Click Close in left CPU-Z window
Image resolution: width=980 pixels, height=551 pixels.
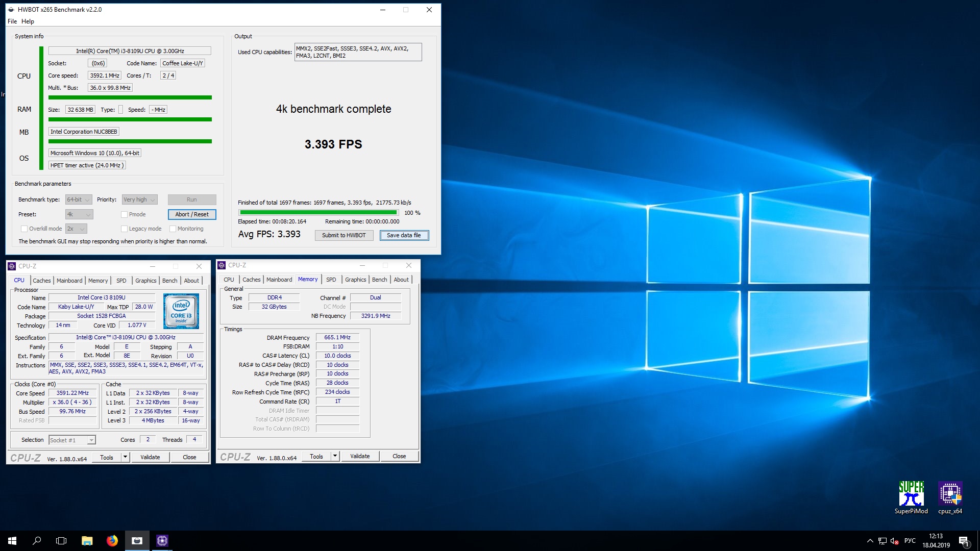(x=189, y=458)
